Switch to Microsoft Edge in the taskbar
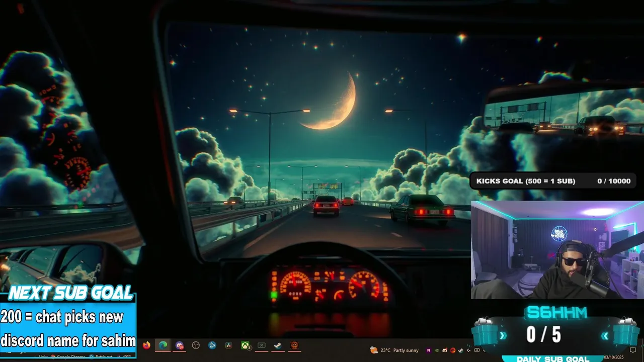 click(163, 345)
